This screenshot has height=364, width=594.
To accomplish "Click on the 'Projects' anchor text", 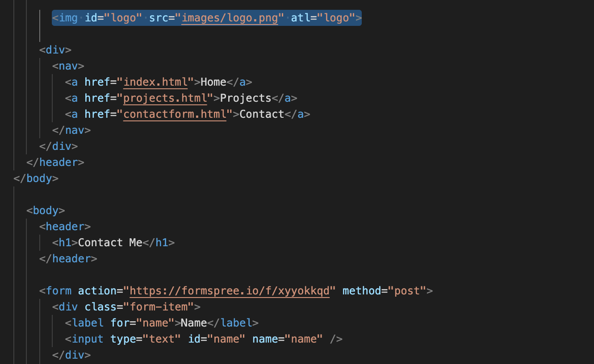I will 245,98.
